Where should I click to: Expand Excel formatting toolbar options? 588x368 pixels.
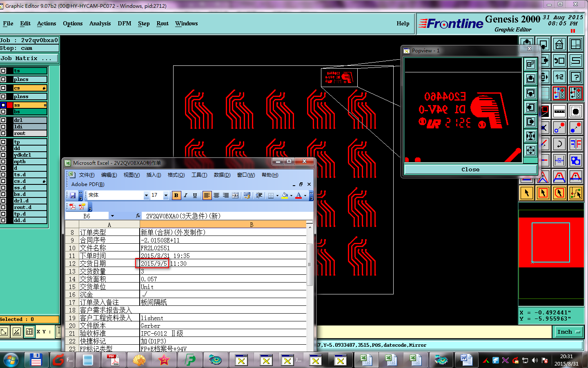(311, 195)
